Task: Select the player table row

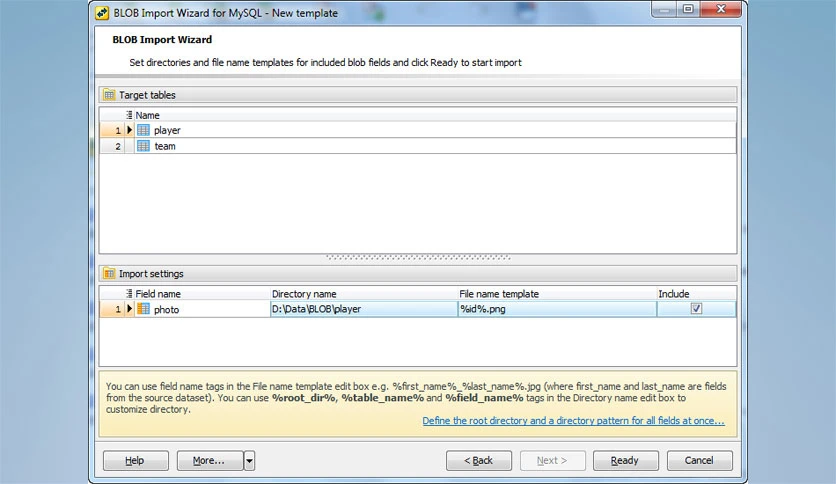Action: 417,130
